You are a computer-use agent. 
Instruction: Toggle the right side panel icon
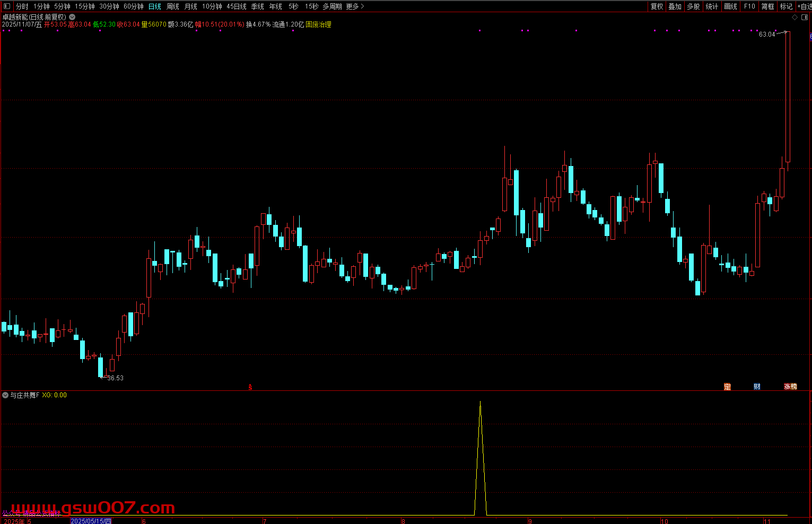coord(804,17)
